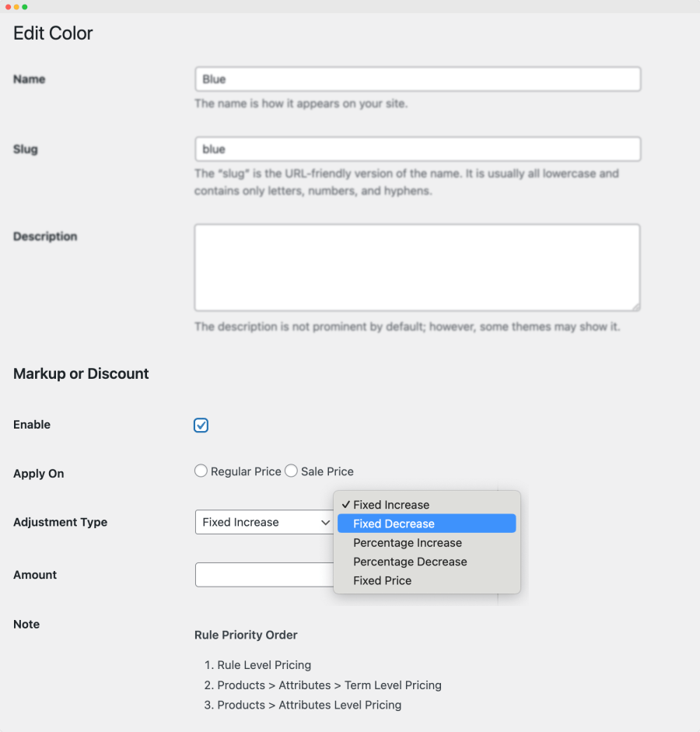Image resolution: width=700 pixels, height=732 pixels.
Task: Click the red close window button
Action: coord(8,6)
